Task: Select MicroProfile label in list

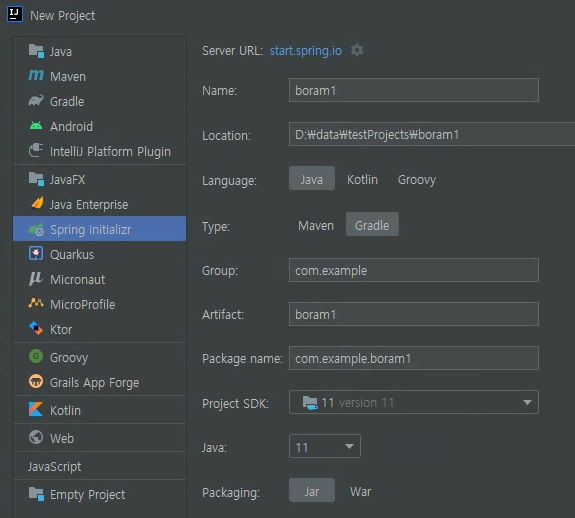Action: (83, 305)
